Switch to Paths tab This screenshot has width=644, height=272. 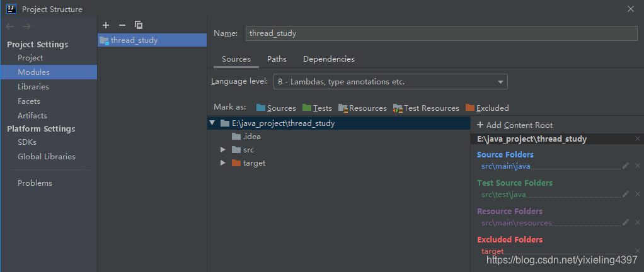277,59
